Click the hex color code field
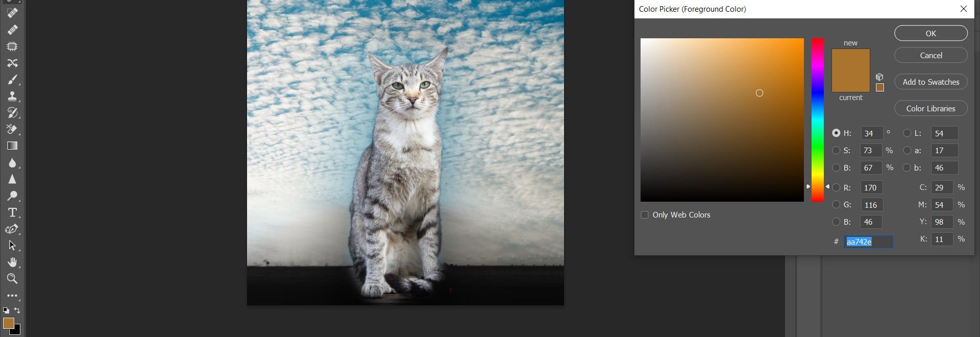The height and width of the screenshot is (337, 980). pos(869,242)
